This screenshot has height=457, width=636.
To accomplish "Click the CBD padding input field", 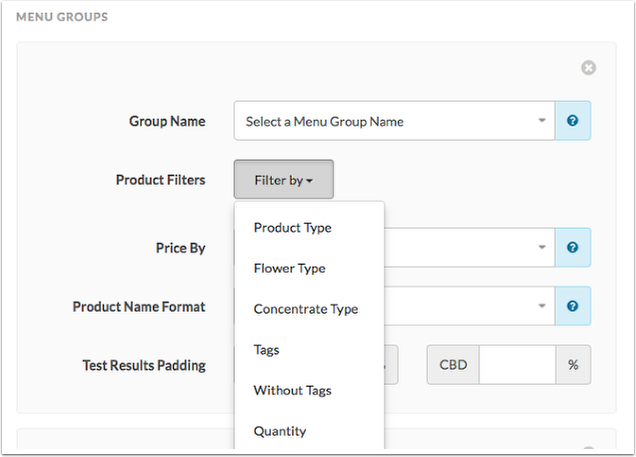I will pyautogui.click(x=517, y=365).
